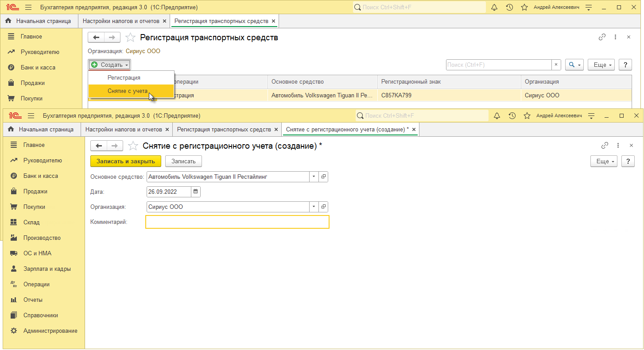Image resolution: width=644 pixels, height=350 pixels.
Task: Close 'Регистрация транспортных средств' tab in back window
Action: click(273, 21)
